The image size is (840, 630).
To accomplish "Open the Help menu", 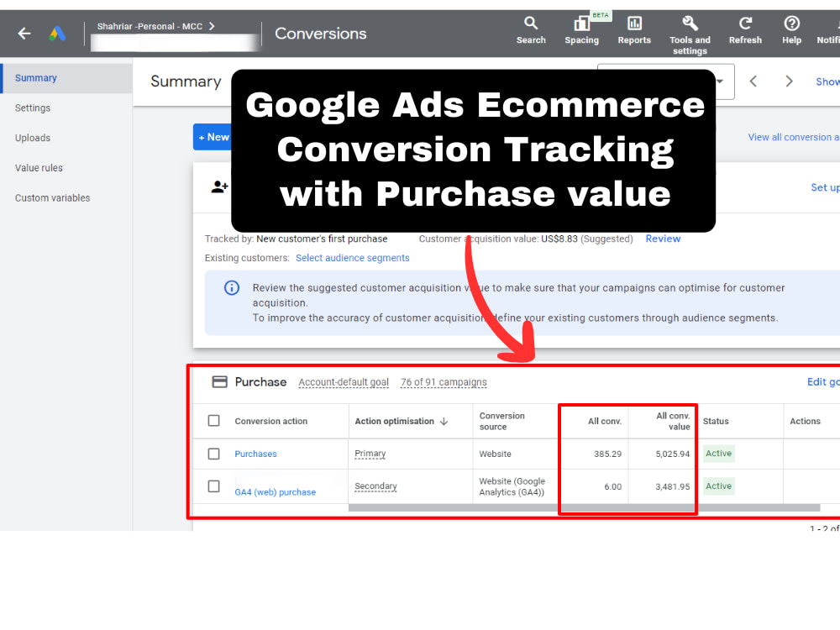I will click(791, 30).
